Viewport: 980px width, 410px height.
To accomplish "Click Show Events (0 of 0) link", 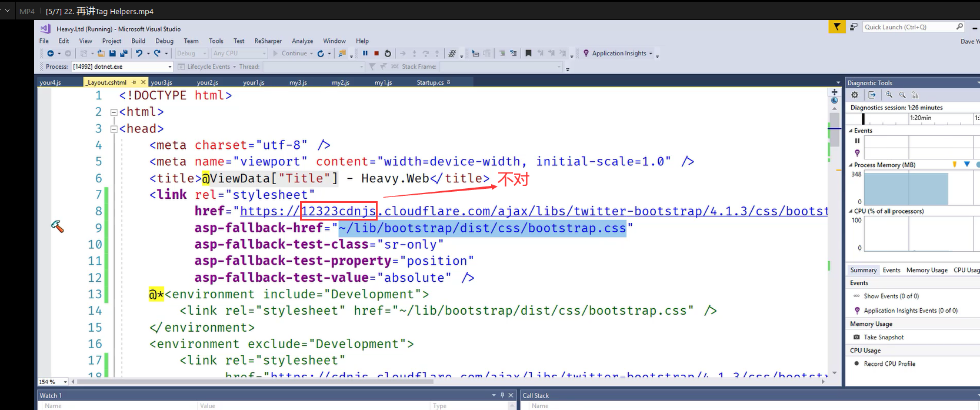I will (891, 296).
